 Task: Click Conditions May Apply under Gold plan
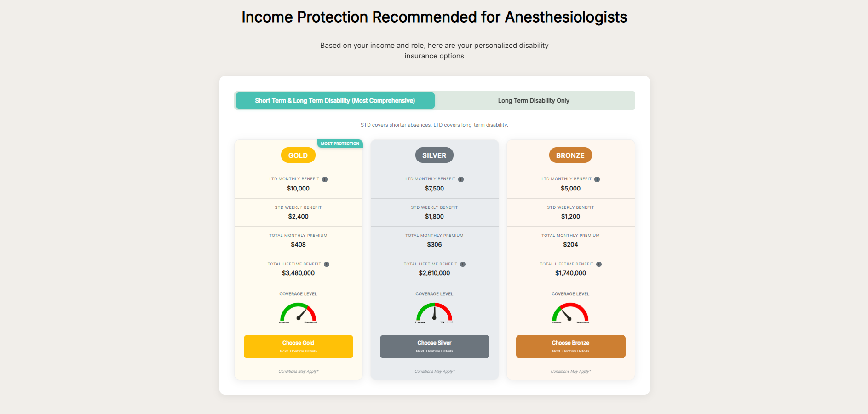[x=299, y=371]
